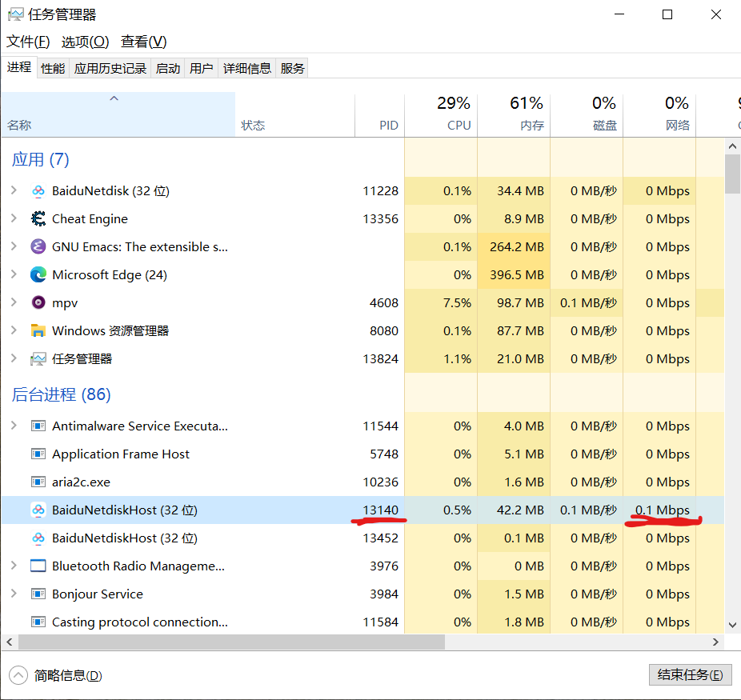Expand the GNU Emacs process group
The height and width of the screenshot is (700, 741).
click(x=14, y=246)
